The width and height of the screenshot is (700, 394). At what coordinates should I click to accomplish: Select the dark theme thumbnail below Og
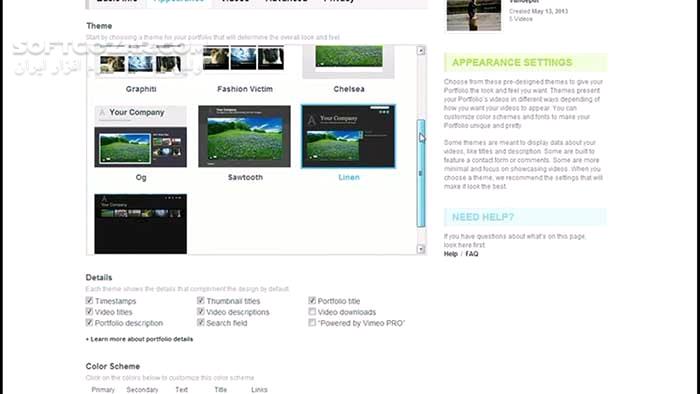(141, 224)
